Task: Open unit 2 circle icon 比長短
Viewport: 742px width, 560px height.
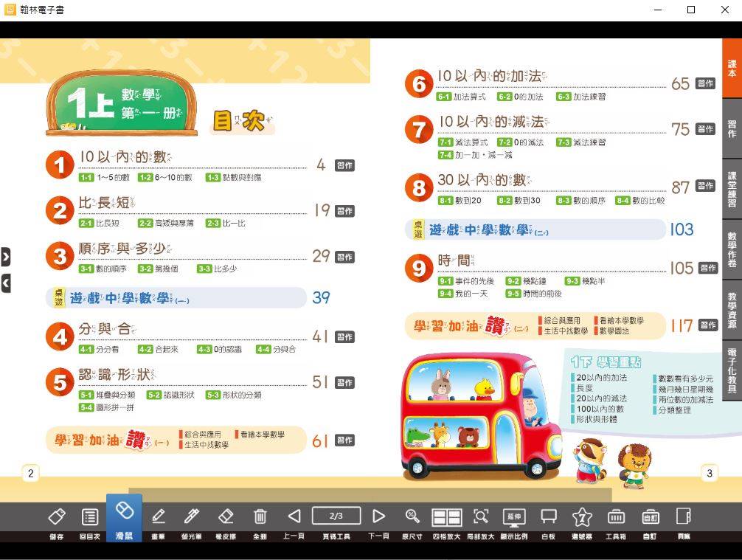Action: [x=60, y=211]
